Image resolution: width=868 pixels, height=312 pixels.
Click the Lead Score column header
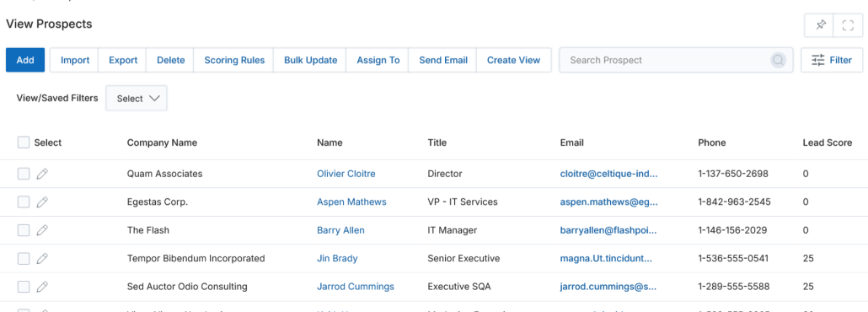pyautogui.click(x=827, y=143)
